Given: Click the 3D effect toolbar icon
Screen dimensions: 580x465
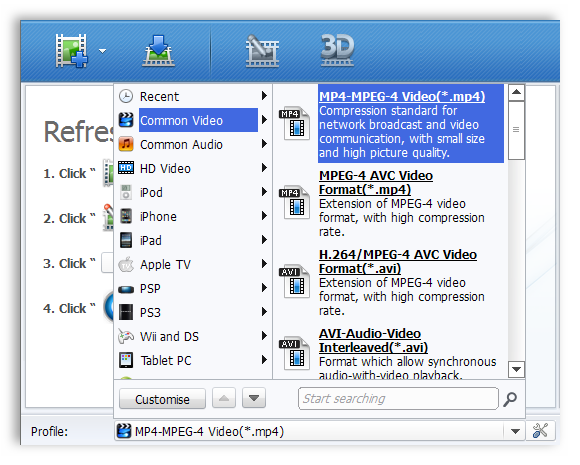Looking at the screenshot, I should click(x=337, y=50).
